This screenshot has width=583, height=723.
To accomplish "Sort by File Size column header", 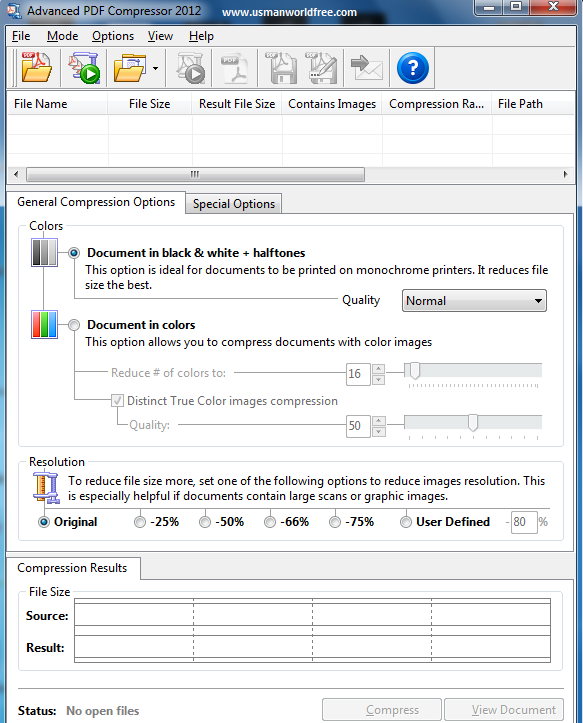I will 150,104.
